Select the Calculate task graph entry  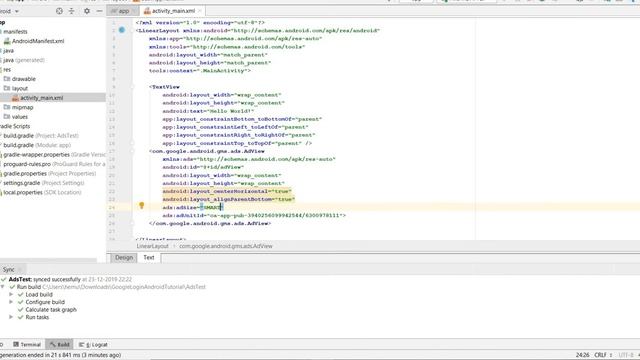coord(51,310)
